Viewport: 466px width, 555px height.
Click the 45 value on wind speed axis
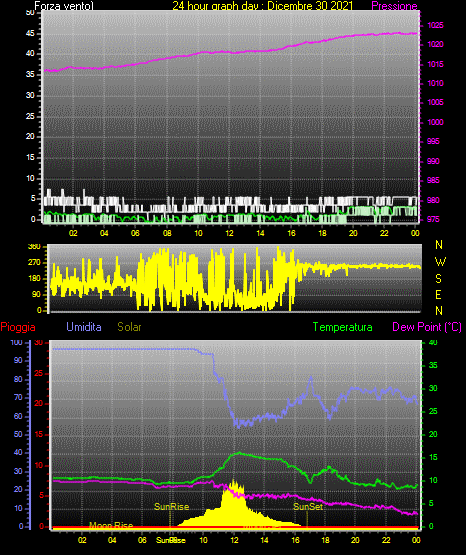pyautogui.click(x=30, y=34)
